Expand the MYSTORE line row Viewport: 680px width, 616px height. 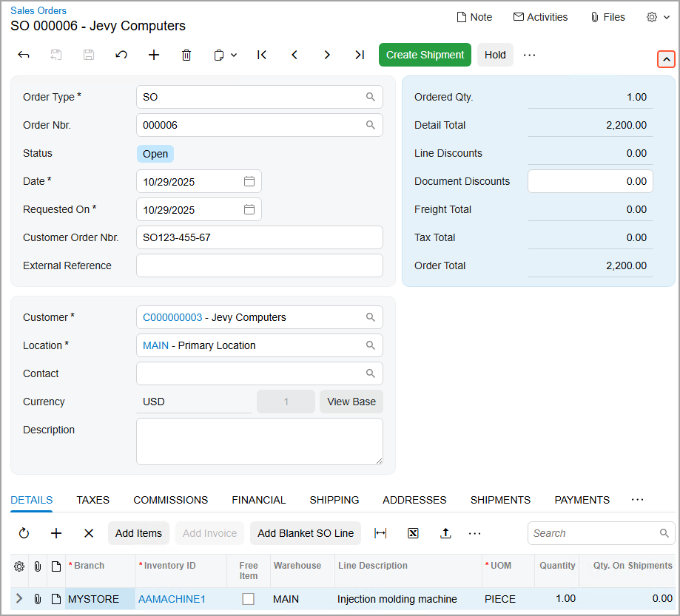point(19,599)
